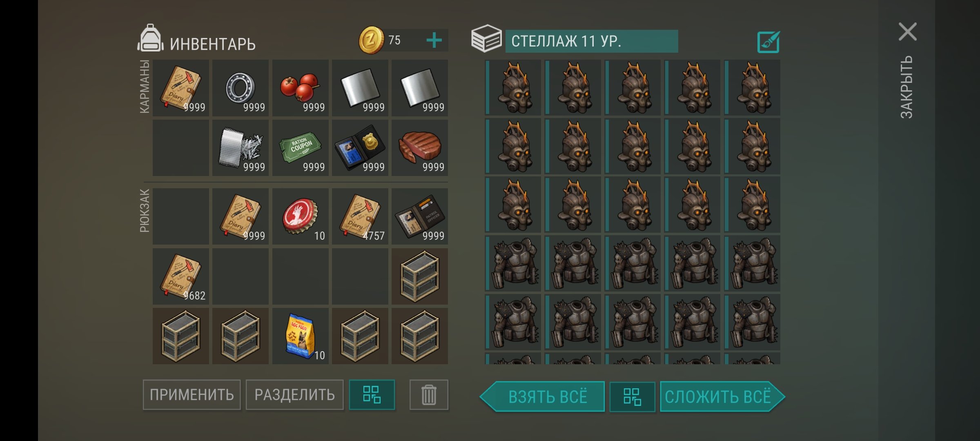Select the tomatoes inventory item
Viewport: 980px width, 441px height.
click(300, 88)
